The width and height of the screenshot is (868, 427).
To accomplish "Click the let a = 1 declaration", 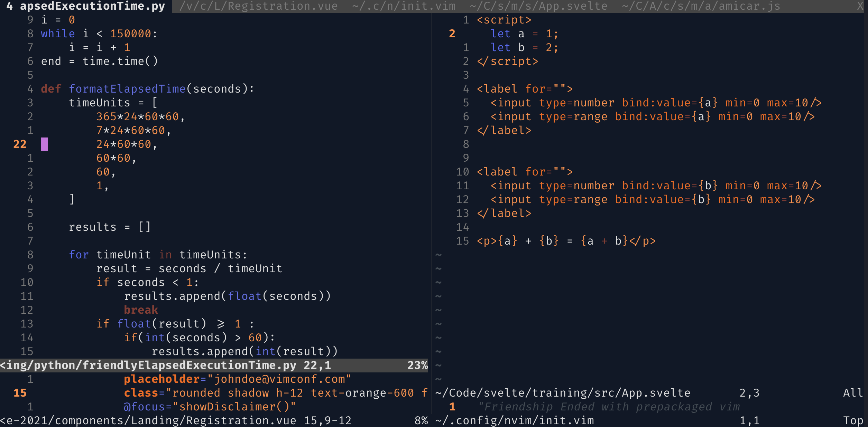I will [x=524, y=34].
